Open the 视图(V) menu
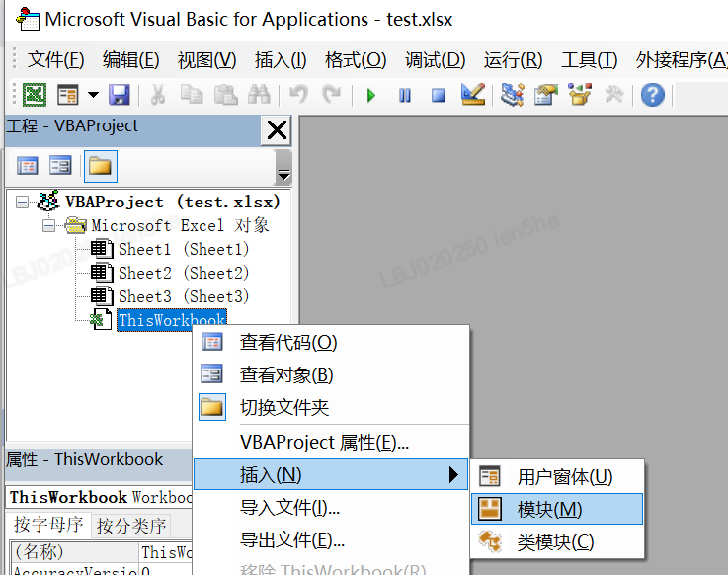Viewport: 728px width, 575px height. click(x=206, y=60)
